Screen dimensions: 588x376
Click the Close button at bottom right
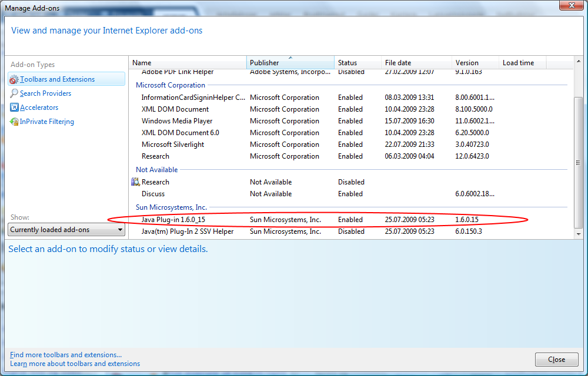click(x=556, y=360)
